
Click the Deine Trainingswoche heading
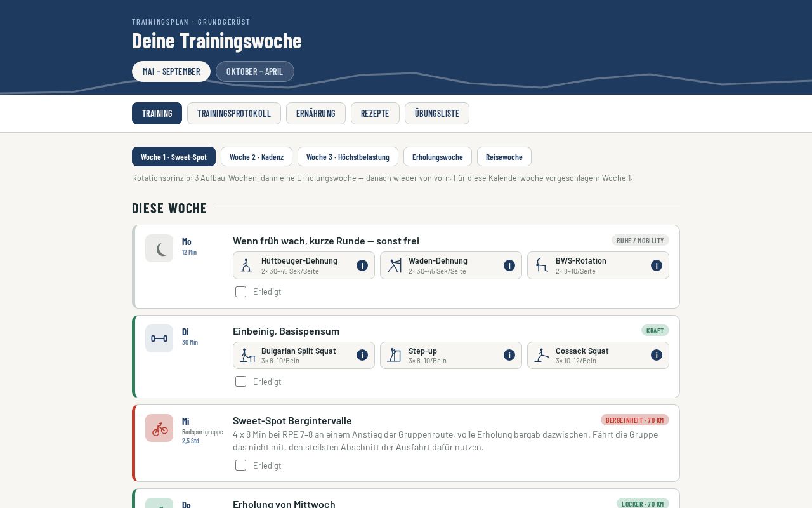click(217, 41)
